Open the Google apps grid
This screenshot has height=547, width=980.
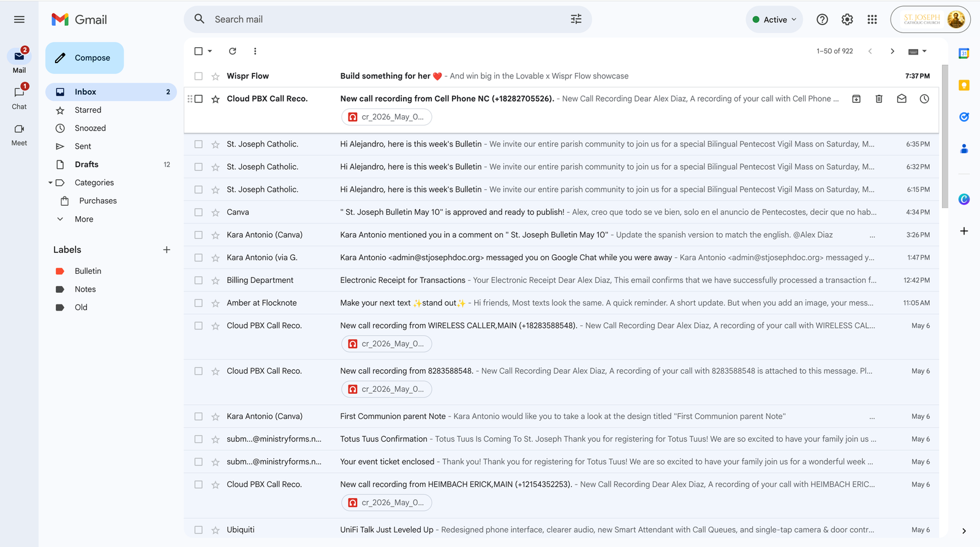[x=872, y=20]
